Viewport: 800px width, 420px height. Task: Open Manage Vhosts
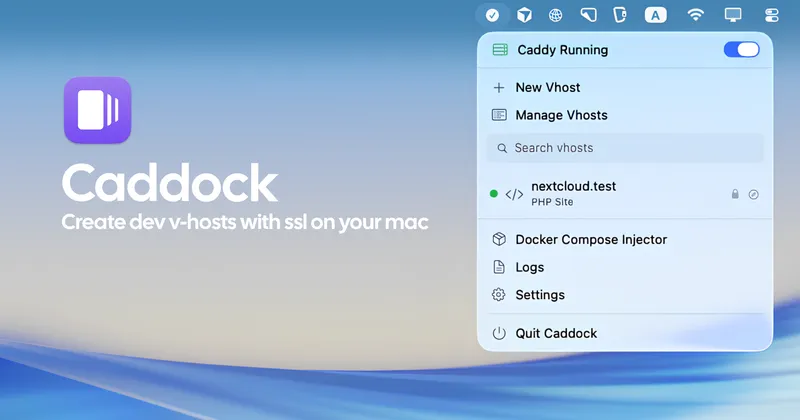(x=625, y=115)
